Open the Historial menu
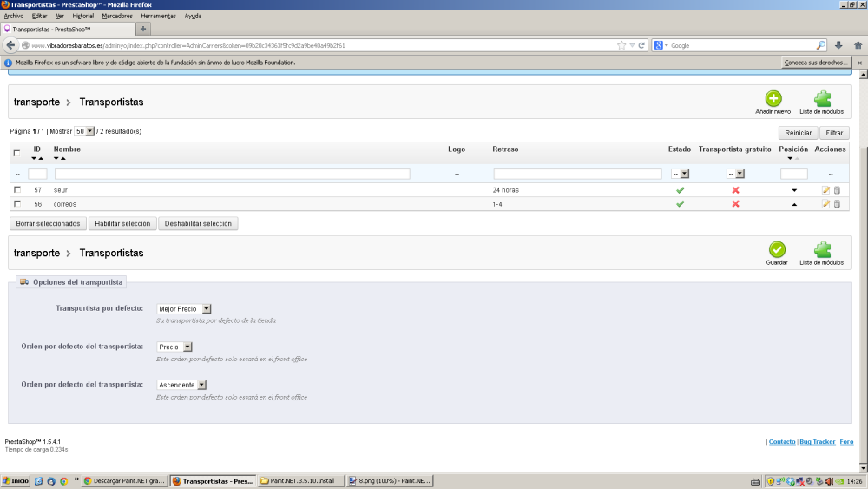868x489 pixels. [x=83, y=16]
